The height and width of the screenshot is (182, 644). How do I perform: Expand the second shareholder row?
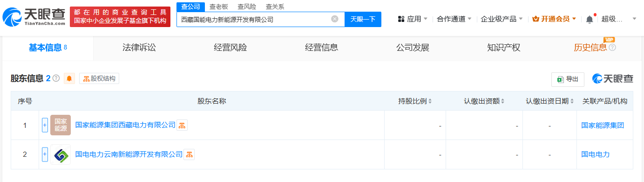(45, 154)
